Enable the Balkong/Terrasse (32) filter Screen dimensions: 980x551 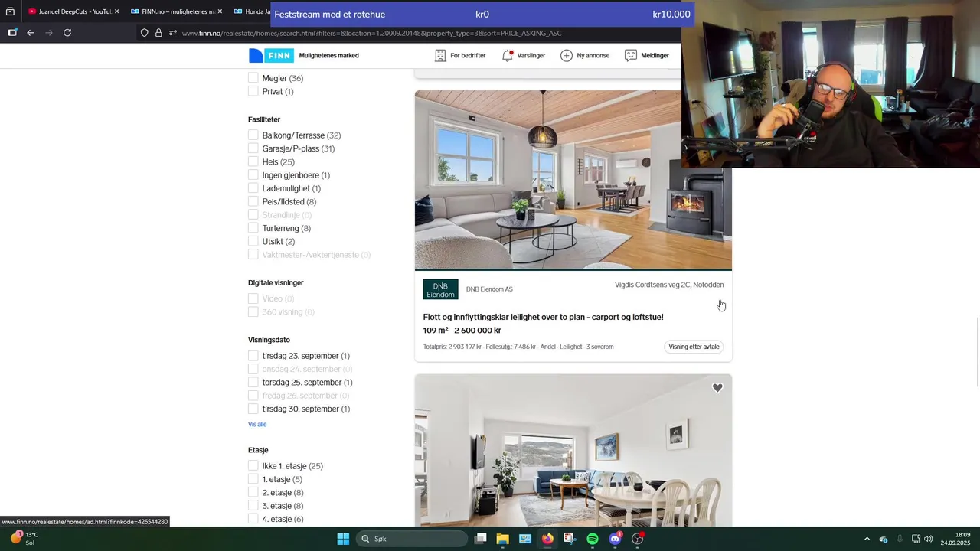253,135
